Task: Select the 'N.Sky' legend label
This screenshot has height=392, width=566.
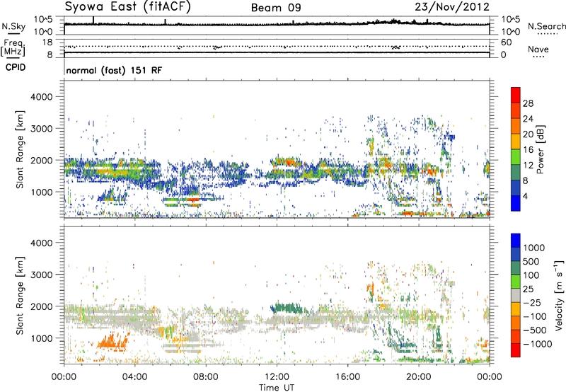Action: (13, 26)
